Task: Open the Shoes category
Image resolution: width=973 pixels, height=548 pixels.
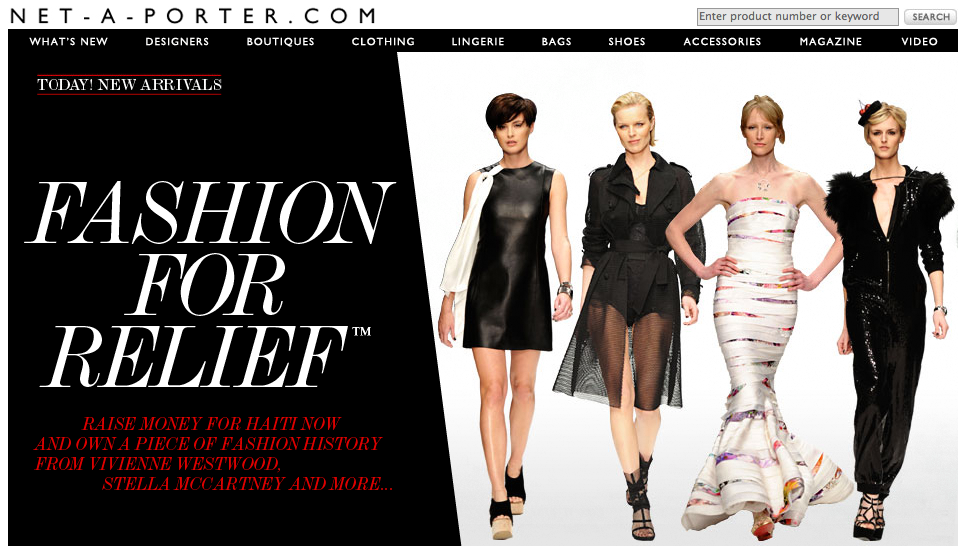Action: (627, 42)
